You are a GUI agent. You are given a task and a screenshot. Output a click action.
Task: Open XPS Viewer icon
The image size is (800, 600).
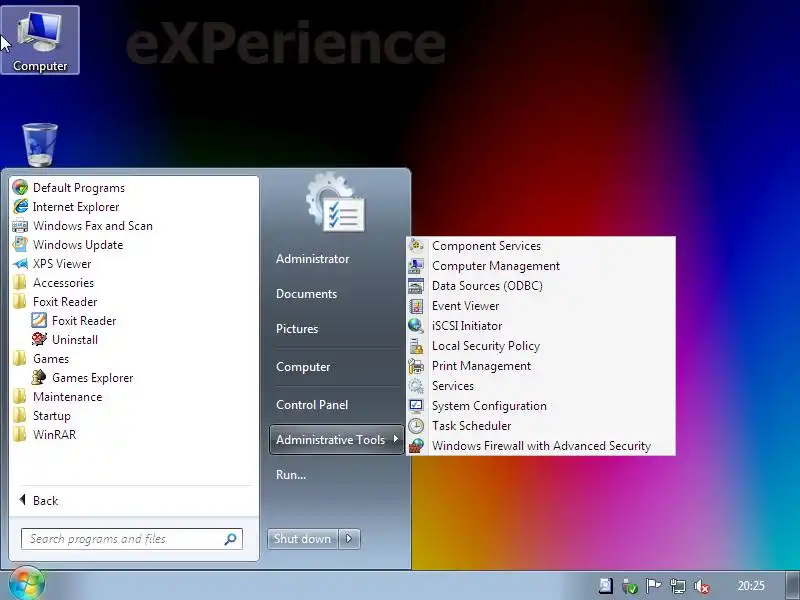coord(20,264)
